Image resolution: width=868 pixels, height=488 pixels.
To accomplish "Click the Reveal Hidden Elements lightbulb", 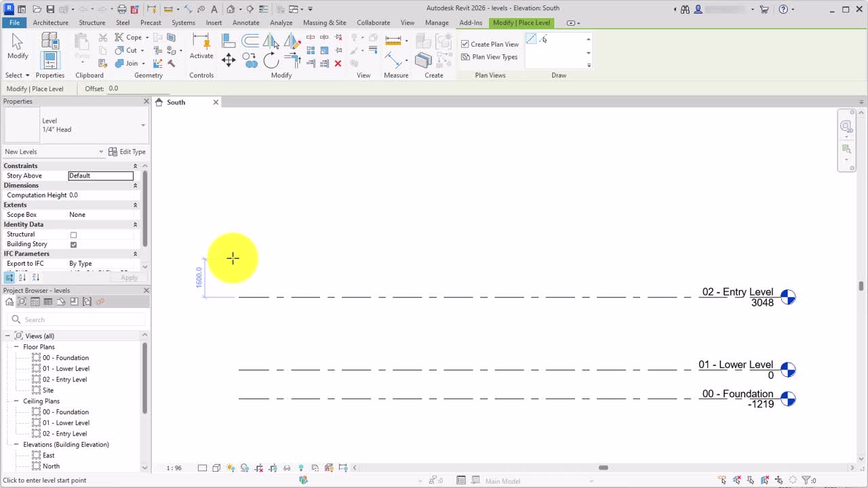I will click(301, 468).
